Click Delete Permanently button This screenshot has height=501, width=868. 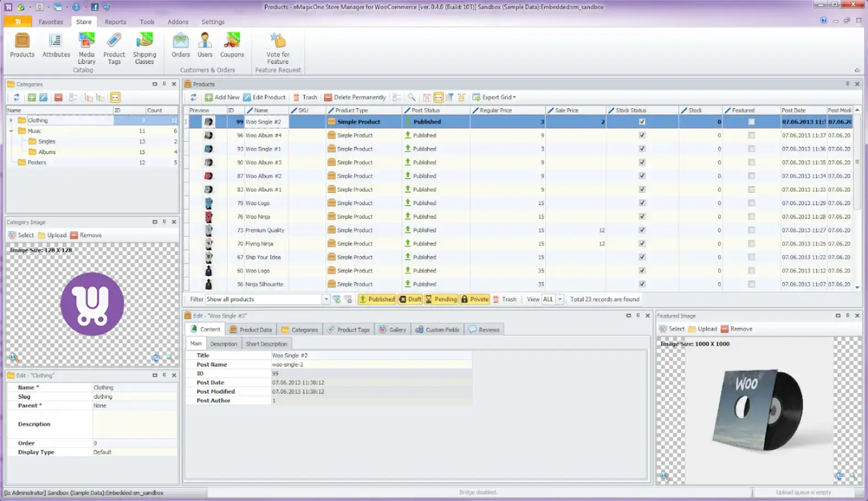click(x=355, y=97)
